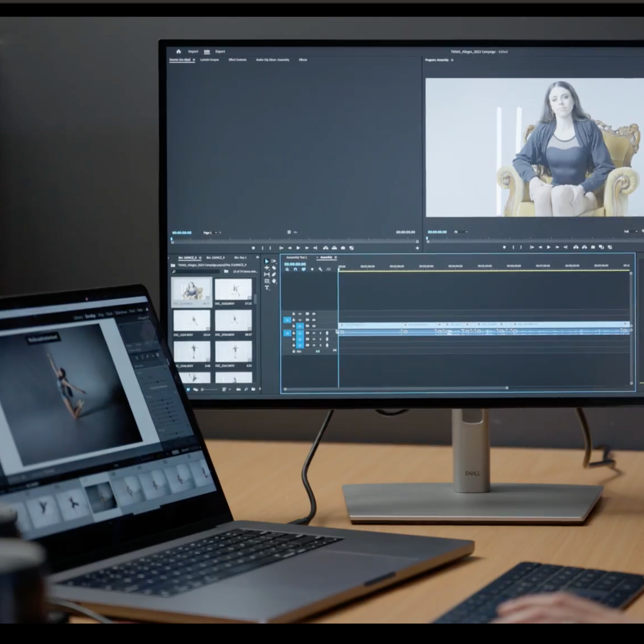The image size is (644, 644).
Task: Play the Source monitor
Action: tap(298, 248)
